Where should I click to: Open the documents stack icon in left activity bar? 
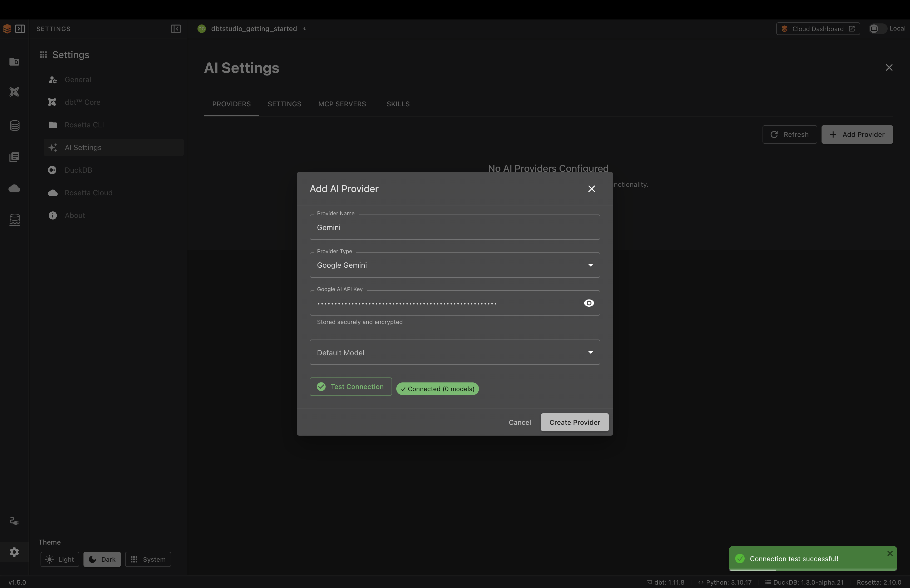click(14, 157)
